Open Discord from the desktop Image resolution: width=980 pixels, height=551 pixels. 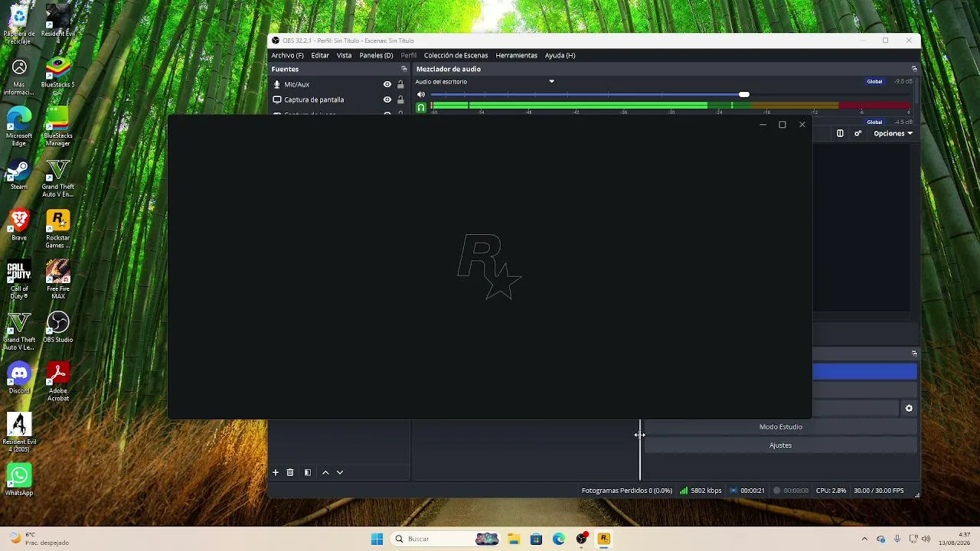19,380
